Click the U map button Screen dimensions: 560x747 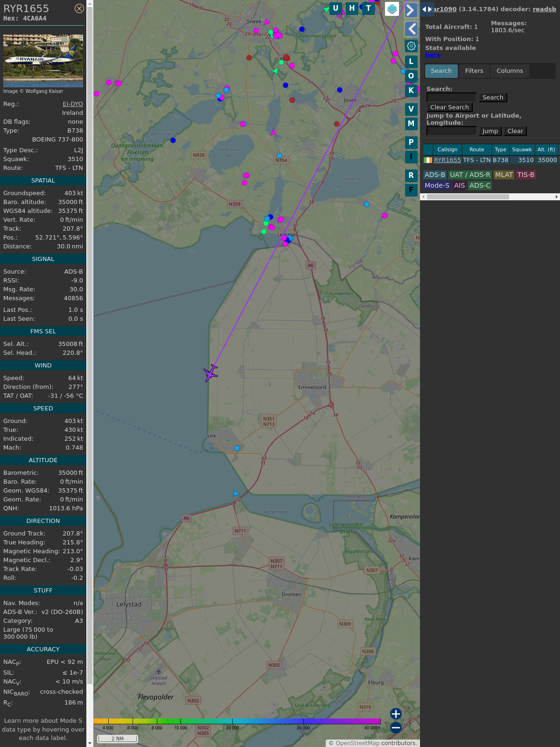point(336,8)
